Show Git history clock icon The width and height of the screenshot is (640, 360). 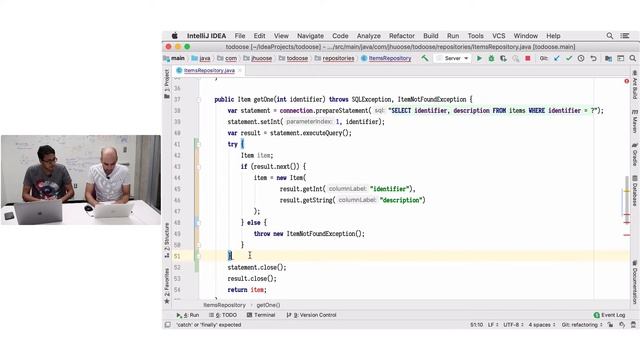[581, 58]
